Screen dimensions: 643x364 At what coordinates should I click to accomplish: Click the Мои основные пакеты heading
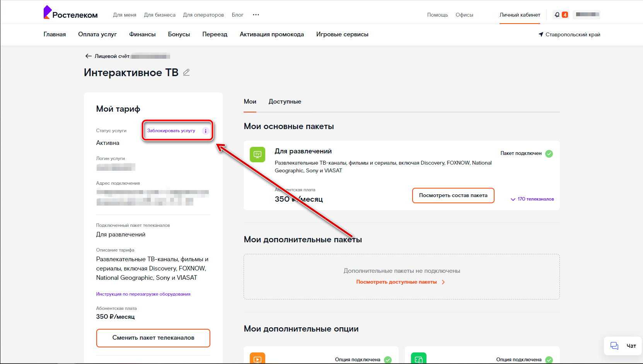289,126
